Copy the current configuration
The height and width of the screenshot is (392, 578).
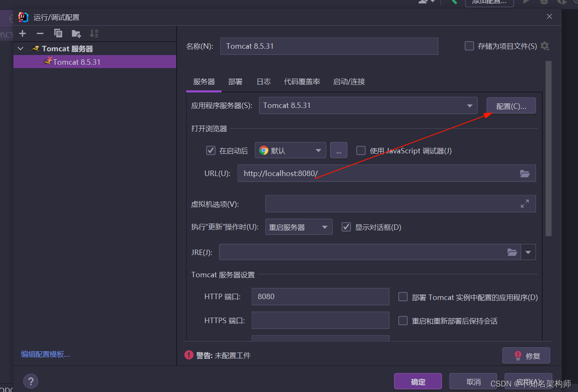pyautogui.click(x=58, y=33)
